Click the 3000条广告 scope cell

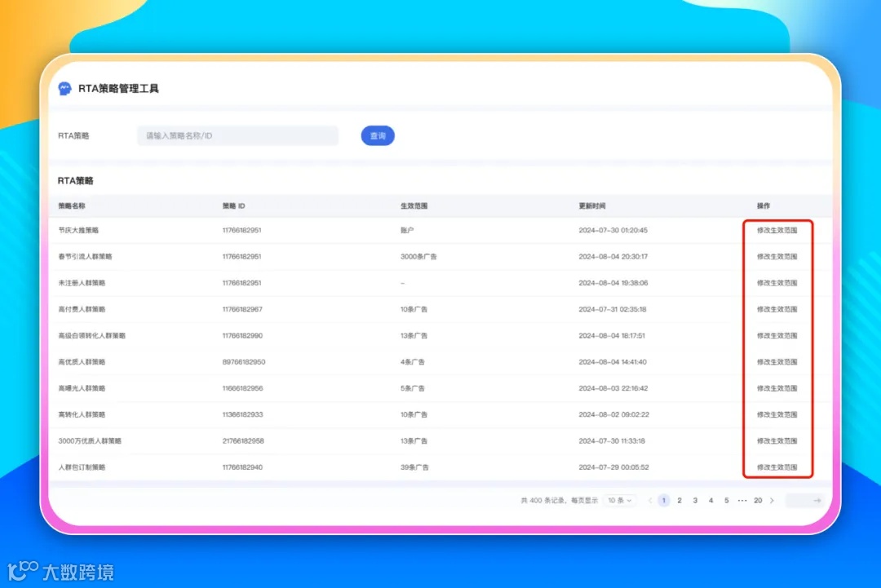click(418, 257)
